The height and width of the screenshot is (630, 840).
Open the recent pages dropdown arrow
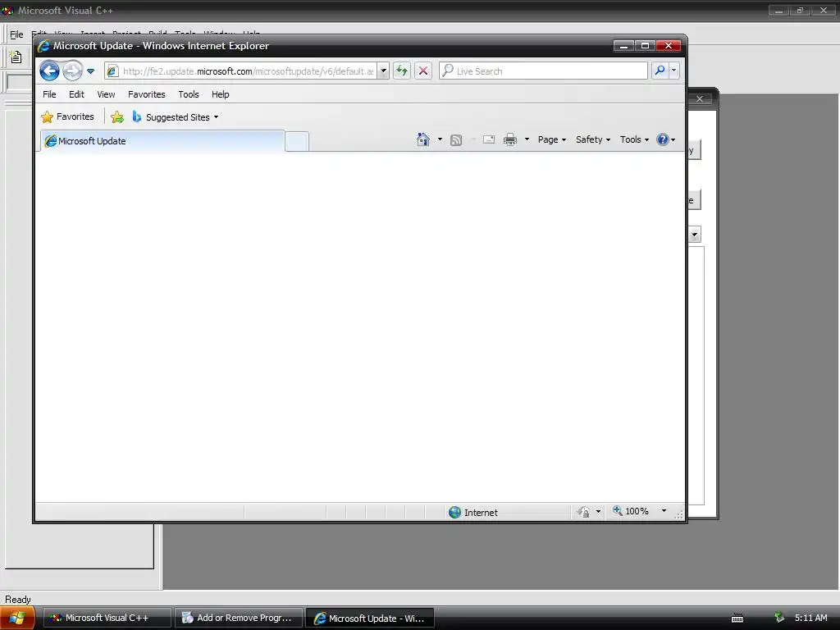tap(90, 71)
